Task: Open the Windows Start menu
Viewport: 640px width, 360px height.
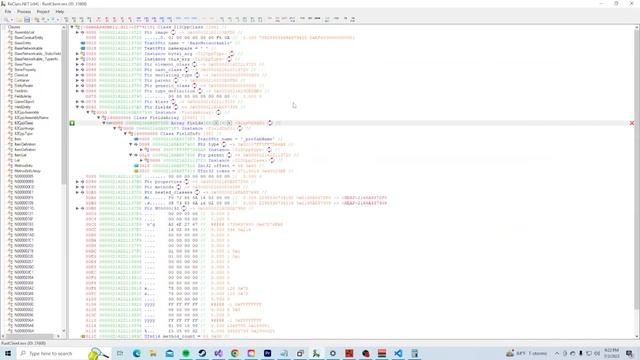Action: [8, 353]
